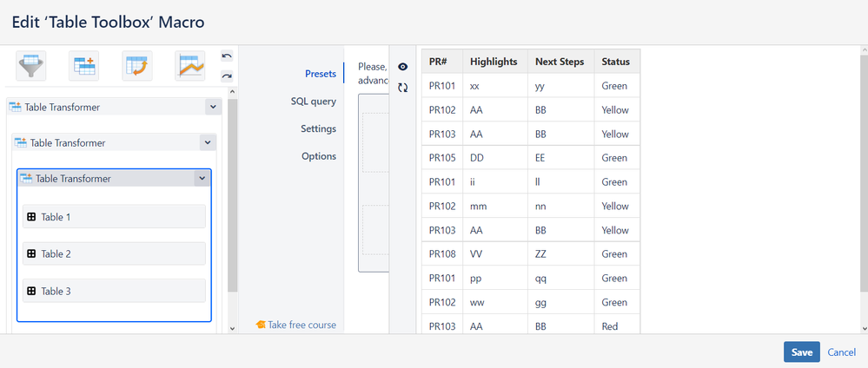Go to the Options tab
This screenshot has height=368, width=868.
click(x=319, y=156)
